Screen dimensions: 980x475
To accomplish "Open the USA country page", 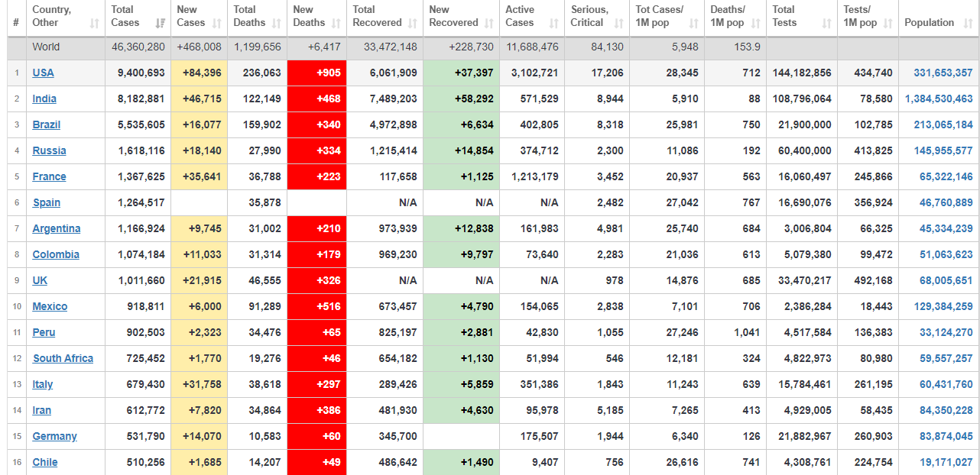I will pos(43,73).
